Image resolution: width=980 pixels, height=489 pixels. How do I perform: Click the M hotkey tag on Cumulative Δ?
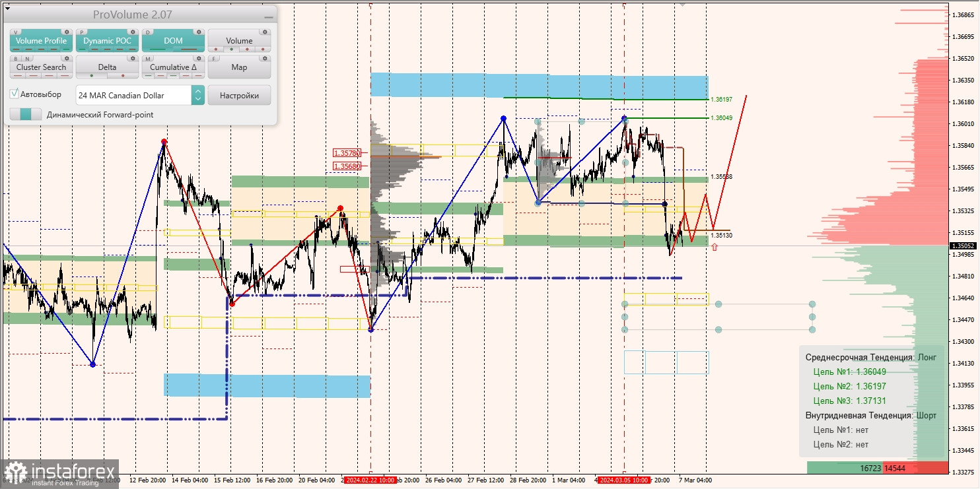[148, 58]
